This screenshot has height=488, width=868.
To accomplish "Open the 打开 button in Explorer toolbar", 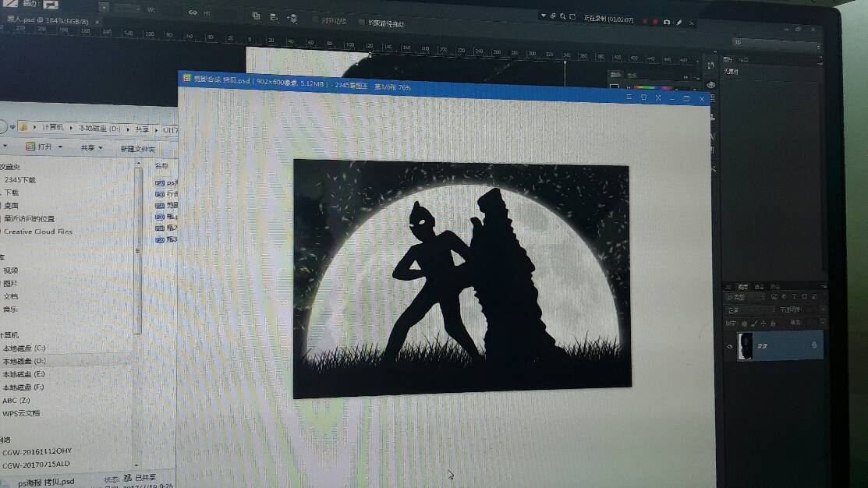I will pos(39,147).
